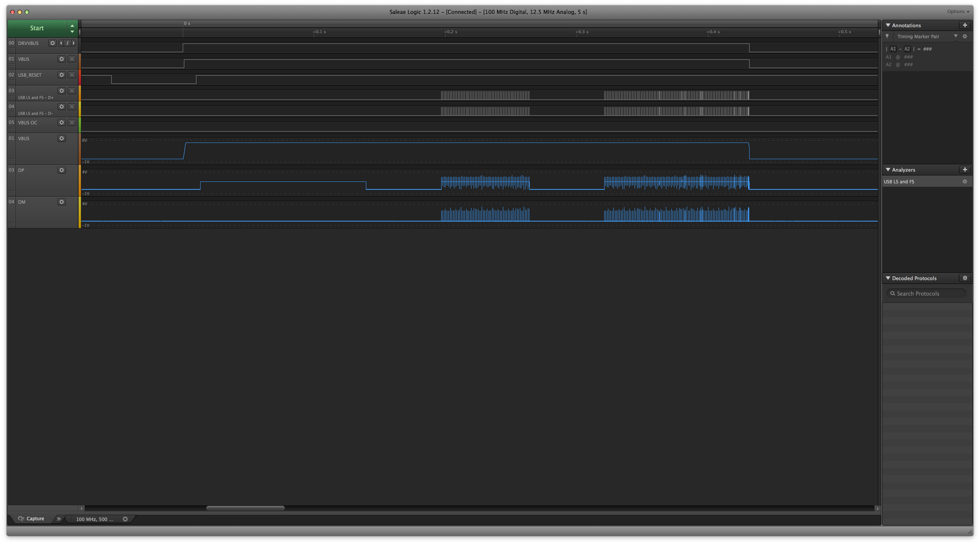The height and width of the screenshot is (544, 980).
Task: Open USB_RESET channel settings gear
Action: pyautogui.click(x=62, y=75)
